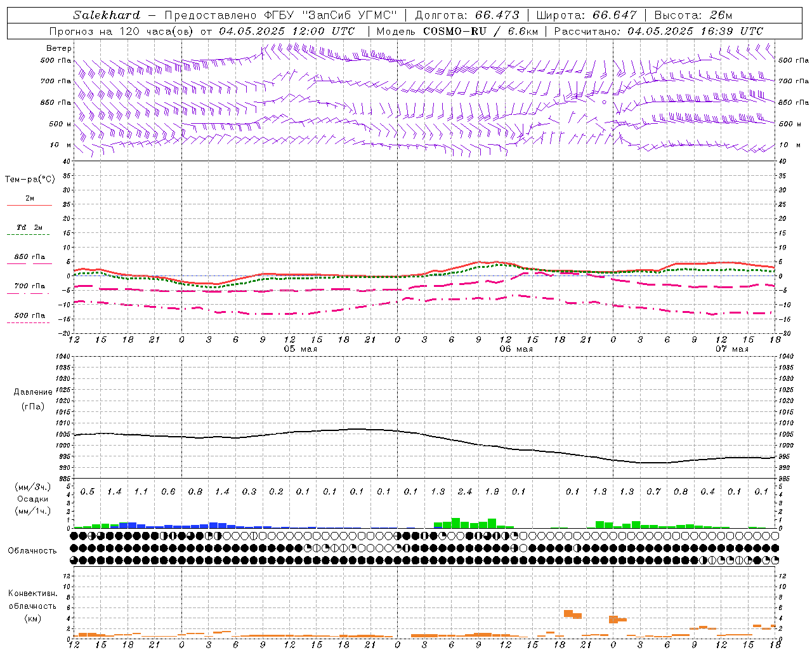
Task: Click the '07 мая' date label
Action: coord(731,349)
